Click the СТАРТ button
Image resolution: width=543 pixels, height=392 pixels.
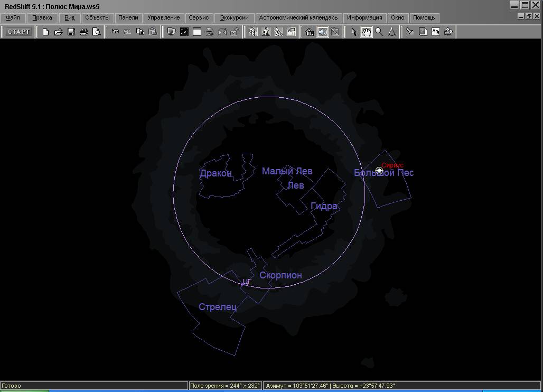(19, 32)
